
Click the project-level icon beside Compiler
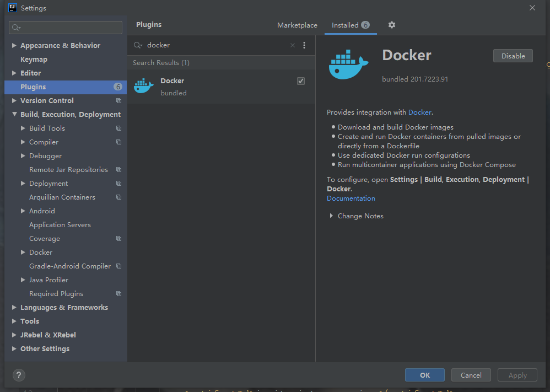(x=119, y=142)
